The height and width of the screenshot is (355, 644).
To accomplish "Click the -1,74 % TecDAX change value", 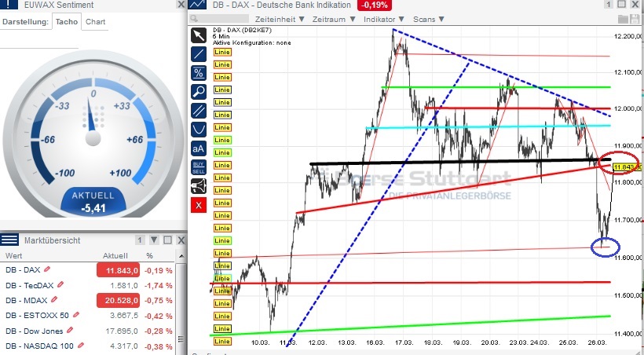I will coord(158,285).
